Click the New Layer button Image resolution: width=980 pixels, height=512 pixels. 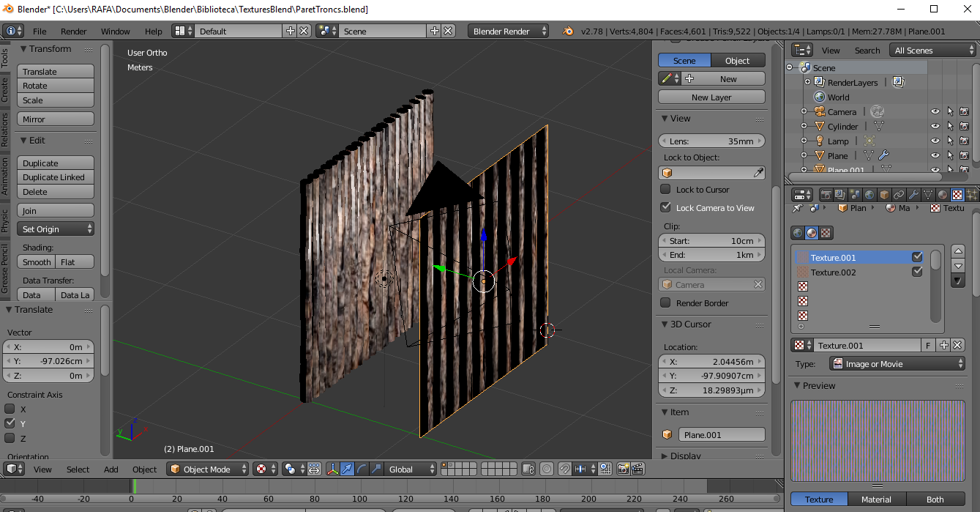[x=711, y=97]
